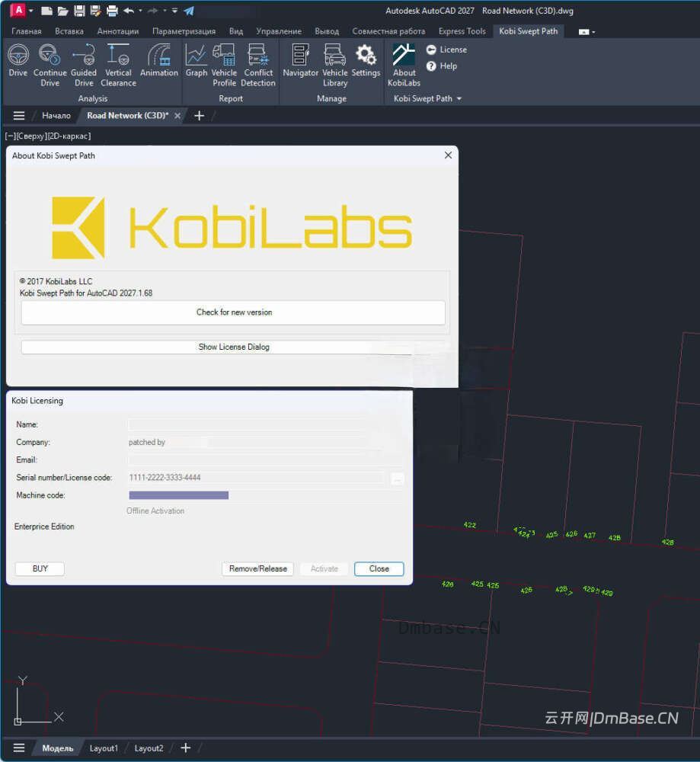Close the Road Network (C3D) drawing tab
The height and width of the screenshot is (762, 700).
click(177, 116)
